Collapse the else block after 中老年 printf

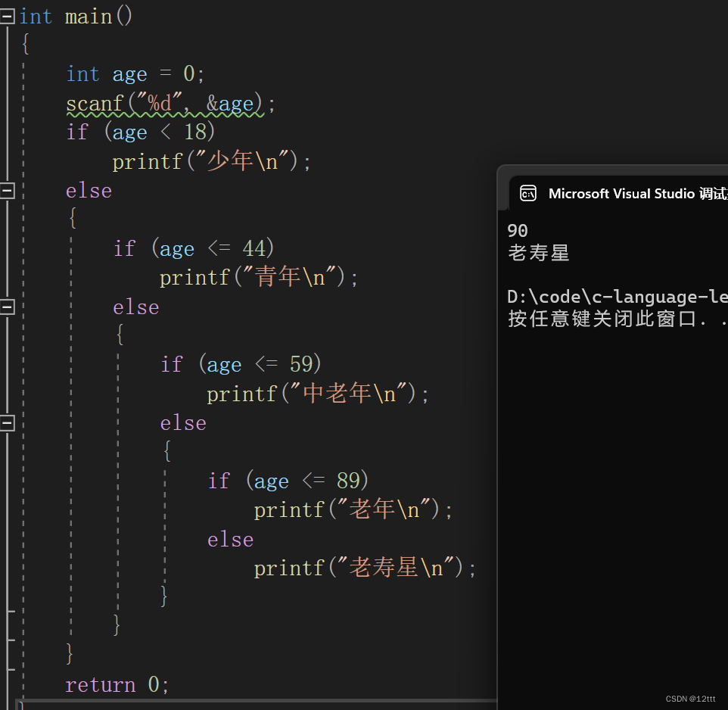[7, 423]
